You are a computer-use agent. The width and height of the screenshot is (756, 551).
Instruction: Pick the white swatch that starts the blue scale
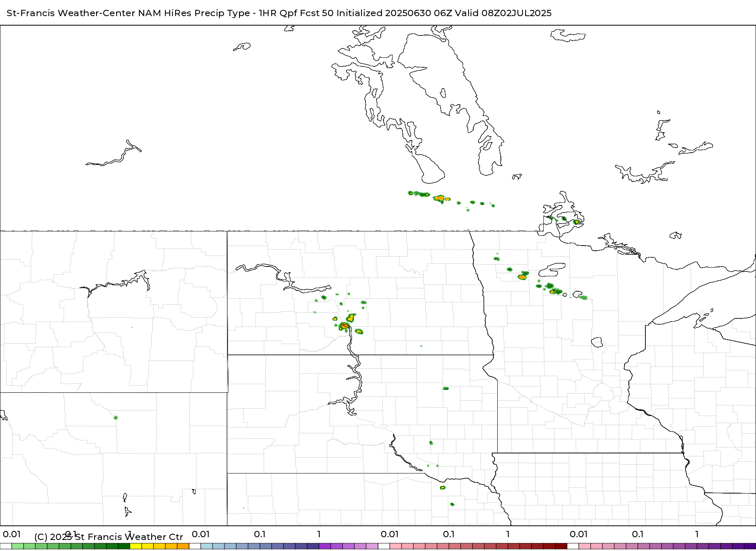tap(195, 546)
